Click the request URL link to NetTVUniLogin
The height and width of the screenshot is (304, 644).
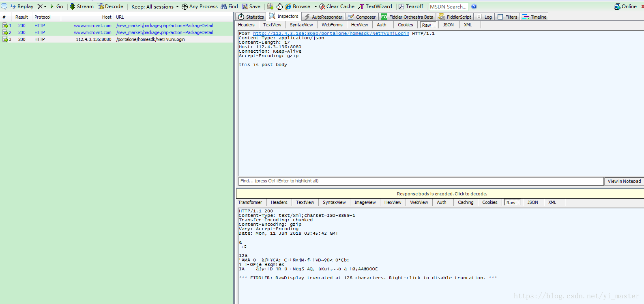(331, 33)
